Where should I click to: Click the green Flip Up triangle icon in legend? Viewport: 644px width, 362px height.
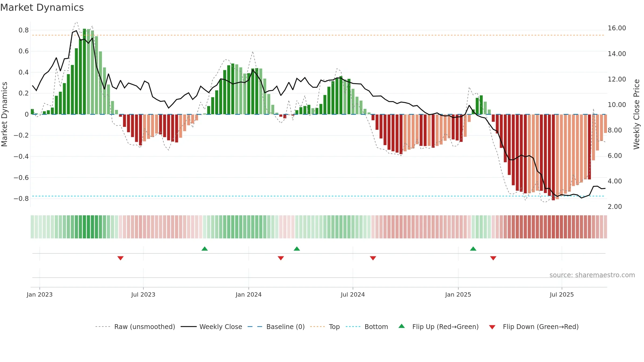click(402, 326)
